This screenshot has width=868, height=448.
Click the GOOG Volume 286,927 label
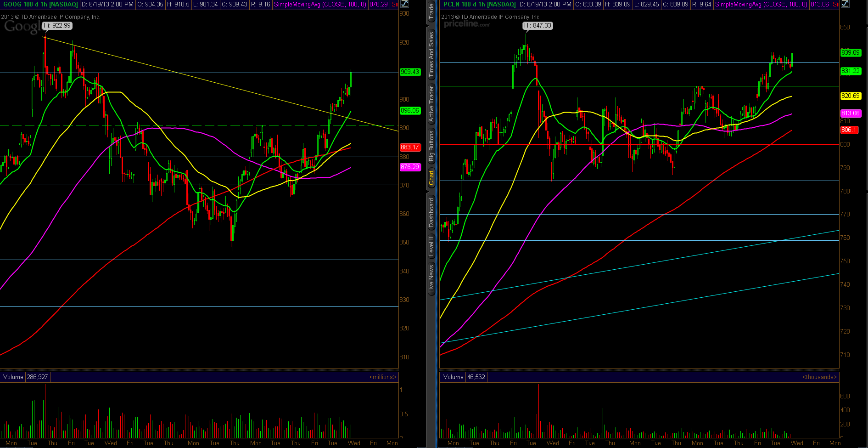point(25,377)
